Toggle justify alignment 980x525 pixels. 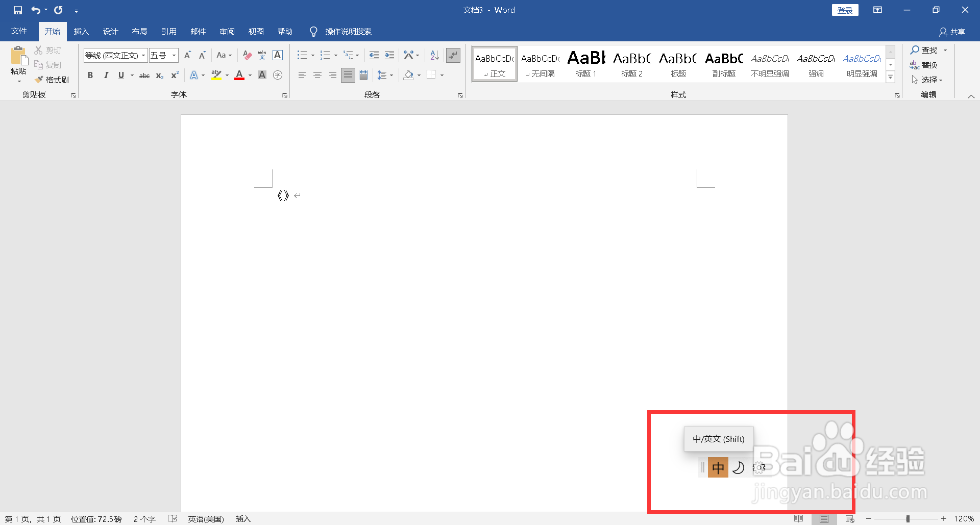[348, 75]
